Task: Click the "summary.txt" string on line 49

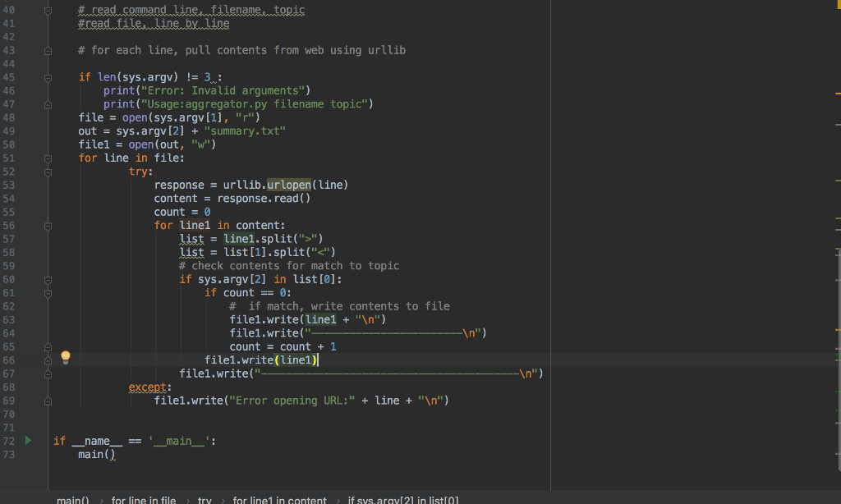Action: [245, 131]
